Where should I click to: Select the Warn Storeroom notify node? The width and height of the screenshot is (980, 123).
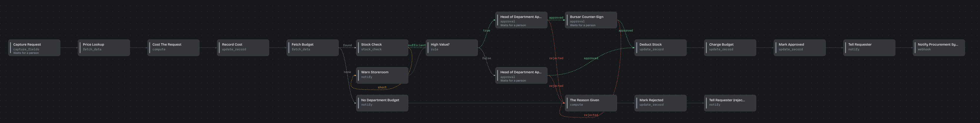[382, 75]
